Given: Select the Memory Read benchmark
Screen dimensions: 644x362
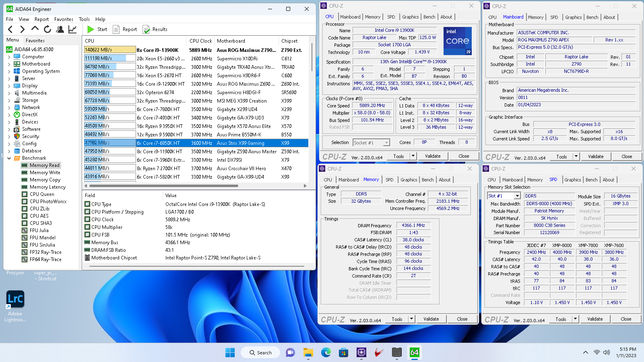Looking at the screenshot, I should tap(44, 165).
